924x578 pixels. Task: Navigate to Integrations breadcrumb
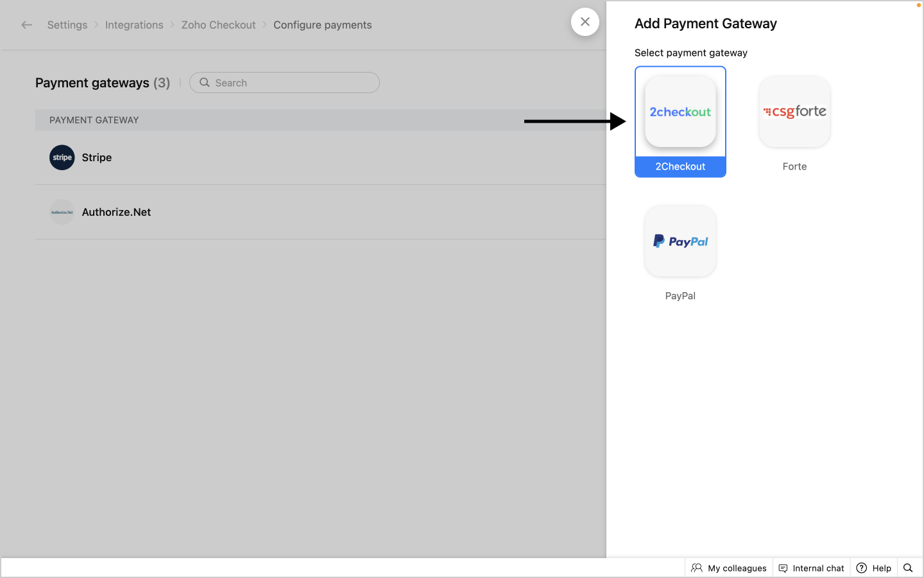(134, 25)
